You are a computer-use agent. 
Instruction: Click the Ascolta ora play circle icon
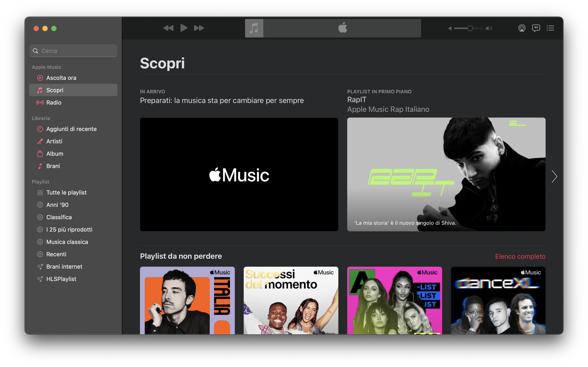click(40, 78)
